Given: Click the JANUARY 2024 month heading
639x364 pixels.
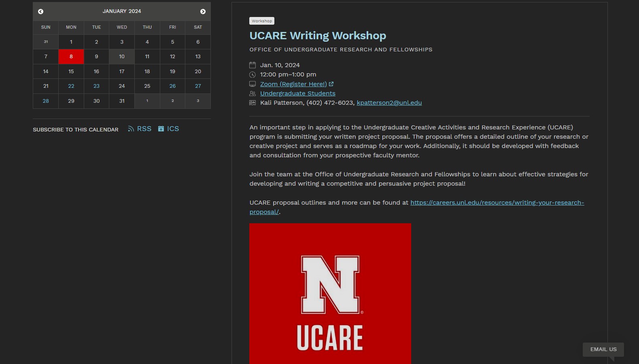Looking at the screenshot, I should [x=122, y=11].
